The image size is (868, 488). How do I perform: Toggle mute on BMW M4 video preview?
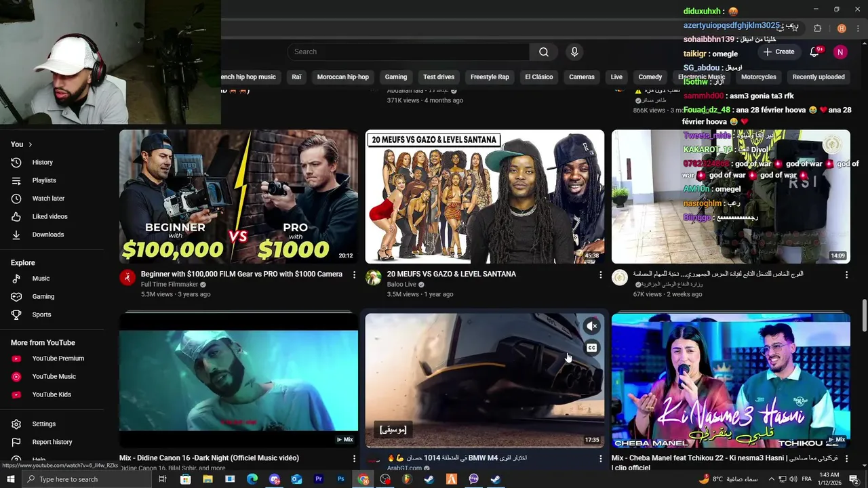point(592,326)
